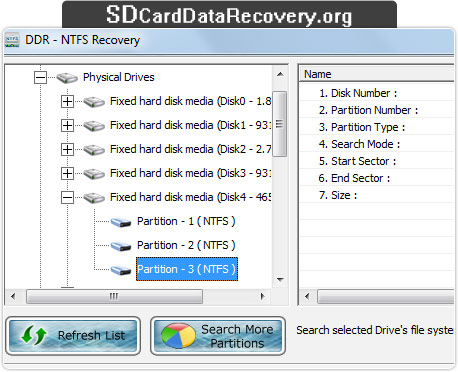Screen dimensions: 458x372
Task: Click 'Search selected Drive's file system' text
Action: (x=375, y=330)
